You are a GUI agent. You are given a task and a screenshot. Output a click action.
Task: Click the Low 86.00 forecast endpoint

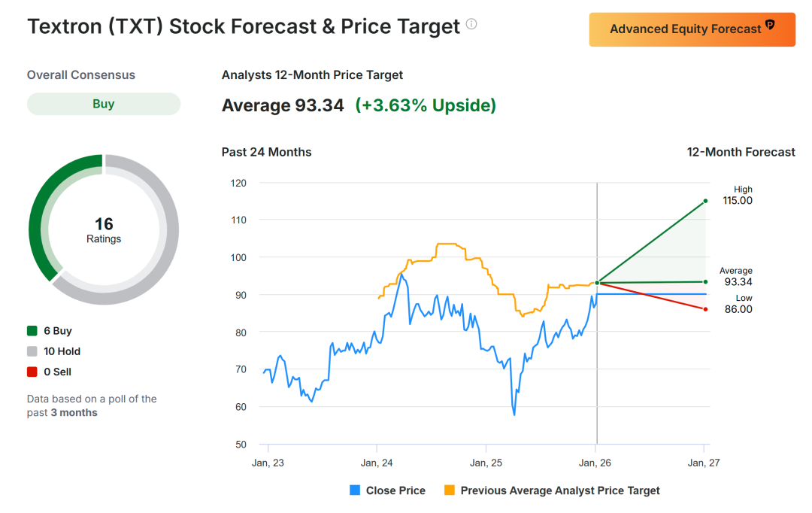click(x=705, y=309)
